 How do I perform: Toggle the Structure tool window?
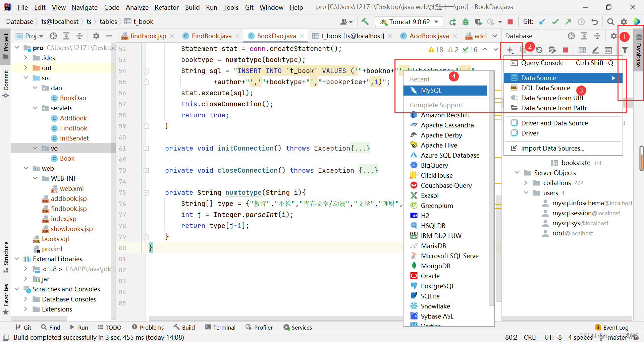click(x=6, y=257)
